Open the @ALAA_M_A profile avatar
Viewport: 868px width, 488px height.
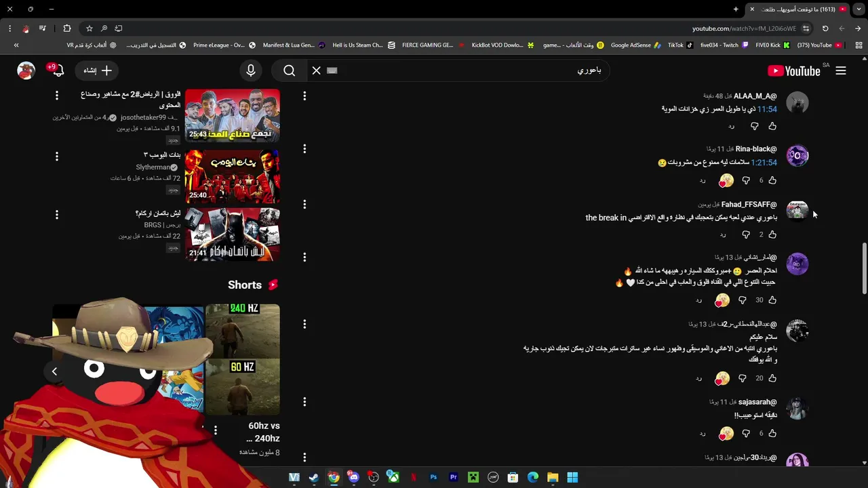797,103
